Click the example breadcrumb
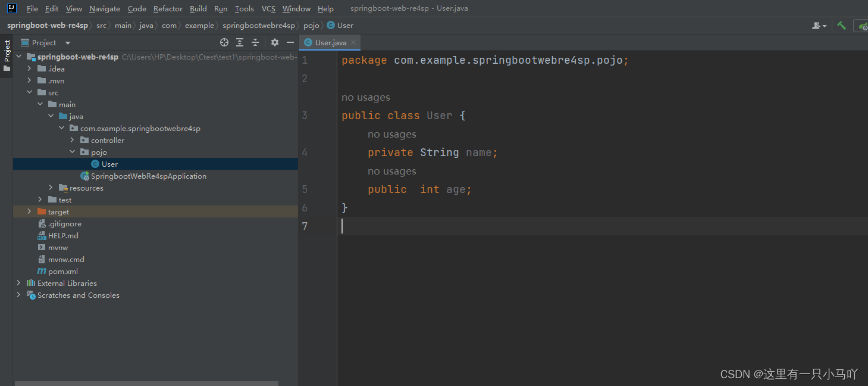Screen dimensions: 868x386 coord(199,26)
